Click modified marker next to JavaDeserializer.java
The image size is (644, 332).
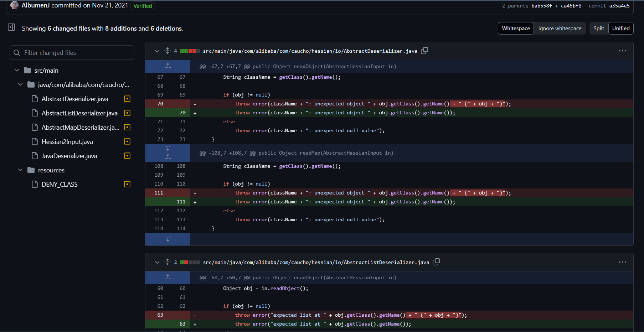127,156
